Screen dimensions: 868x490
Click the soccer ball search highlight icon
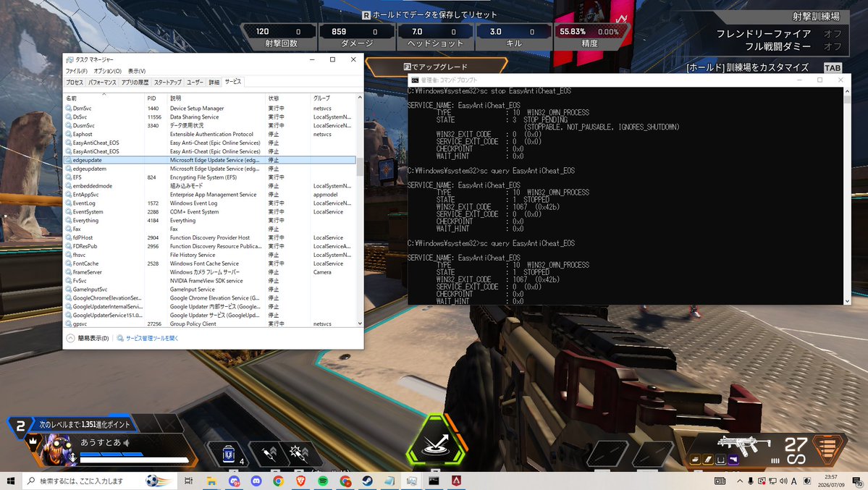[158, 481]
